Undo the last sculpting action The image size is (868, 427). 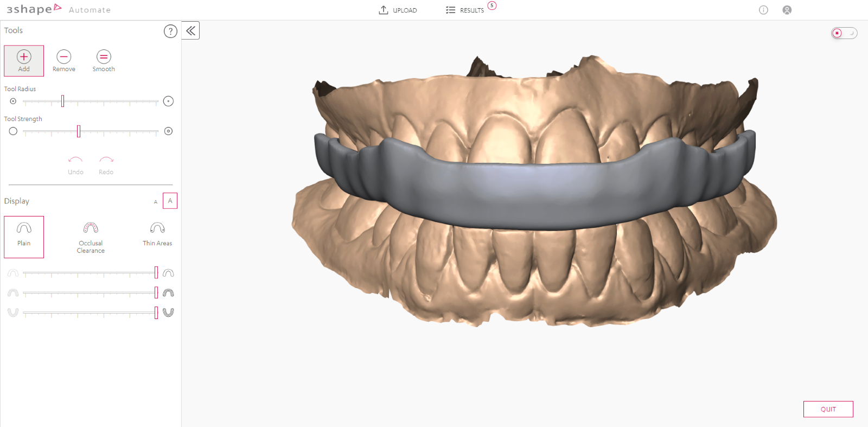[x=75, y=164]
